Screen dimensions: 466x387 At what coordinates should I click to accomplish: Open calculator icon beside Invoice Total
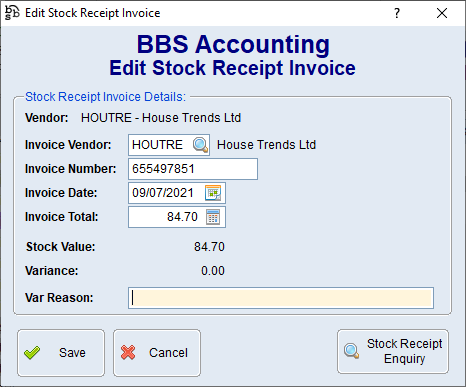(x=213, y=217)
